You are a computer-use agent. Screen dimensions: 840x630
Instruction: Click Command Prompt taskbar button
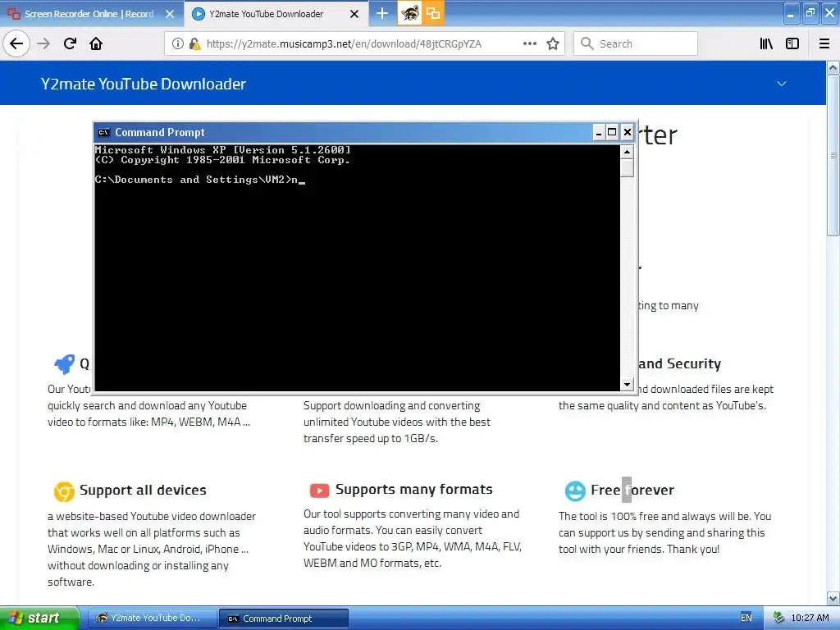(284, 619)
